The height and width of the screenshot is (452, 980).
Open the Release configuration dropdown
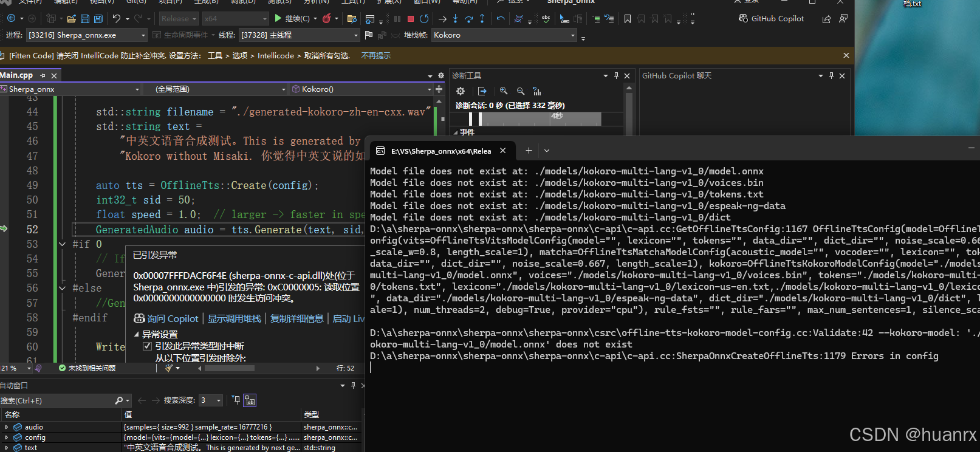click(179, 19)
